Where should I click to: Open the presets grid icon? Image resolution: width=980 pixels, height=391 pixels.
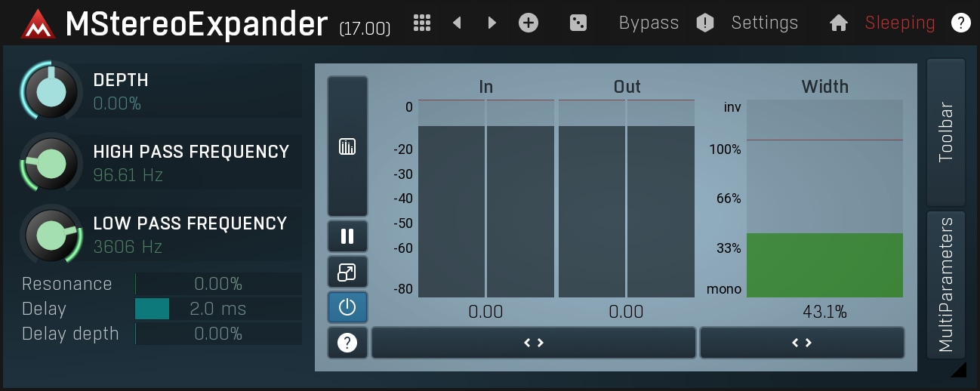422,23
